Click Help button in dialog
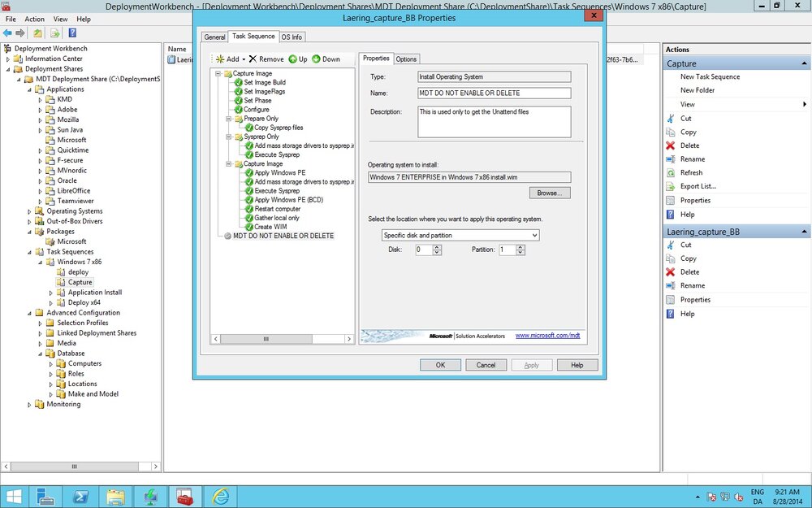Screen dimensions: 812x508 click(x=577, y=365)
